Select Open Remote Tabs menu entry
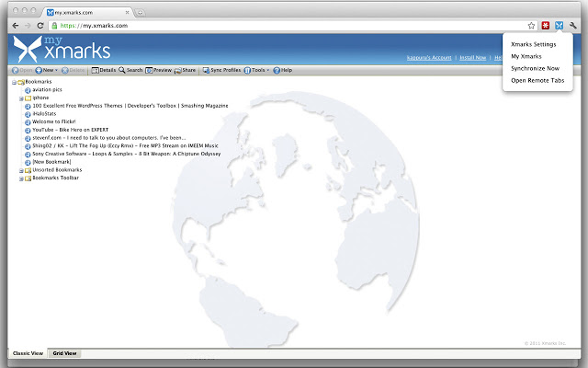Screen dimensions: 588x368 coord(537,80)
